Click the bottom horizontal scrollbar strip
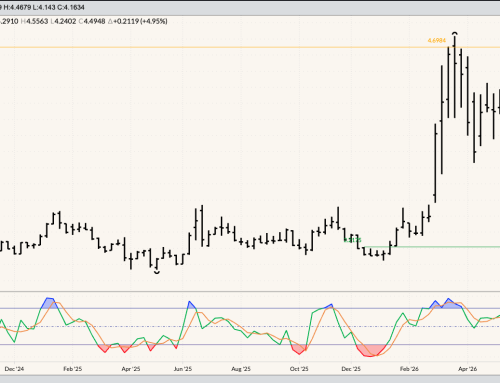 [250, 379]
